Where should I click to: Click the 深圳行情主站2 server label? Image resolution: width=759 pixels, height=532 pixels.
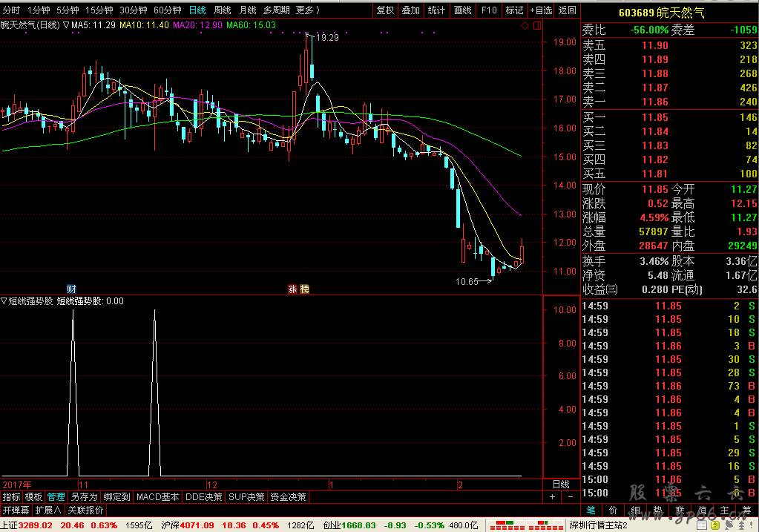[598, 525]
